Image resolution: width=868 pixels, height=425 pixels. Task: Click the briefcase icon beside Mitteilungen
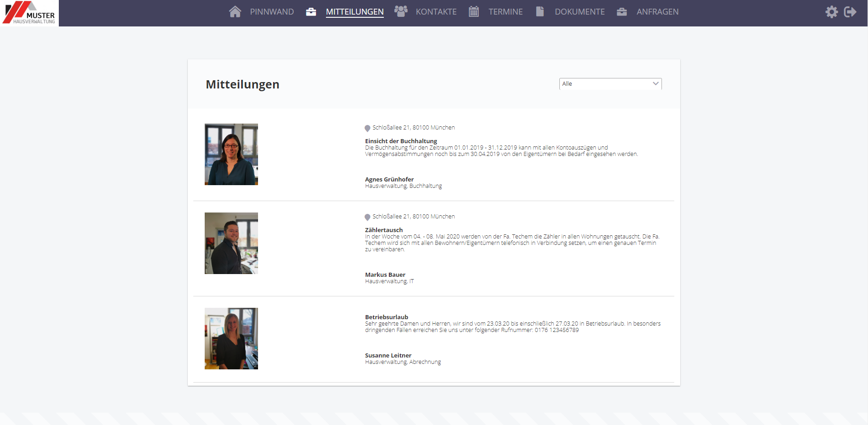pyautogui.click(x=311, y=12)
